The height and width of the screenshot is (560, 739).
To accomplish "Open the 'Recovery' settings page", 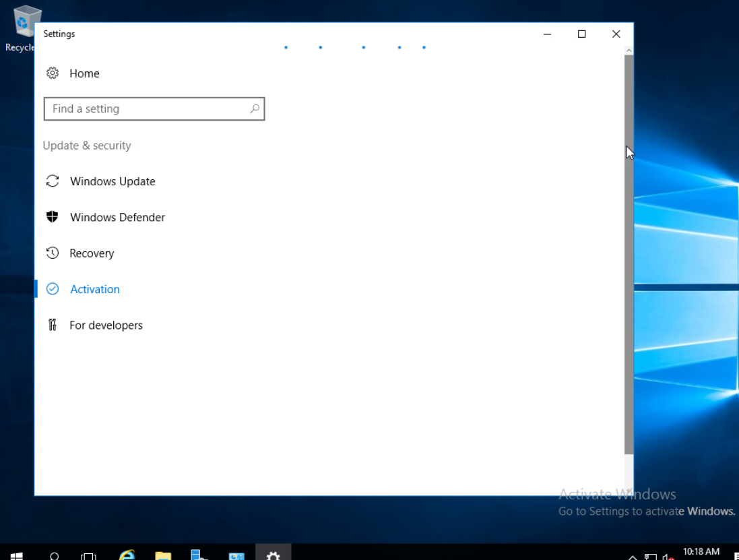I will (x=92, y=253).
